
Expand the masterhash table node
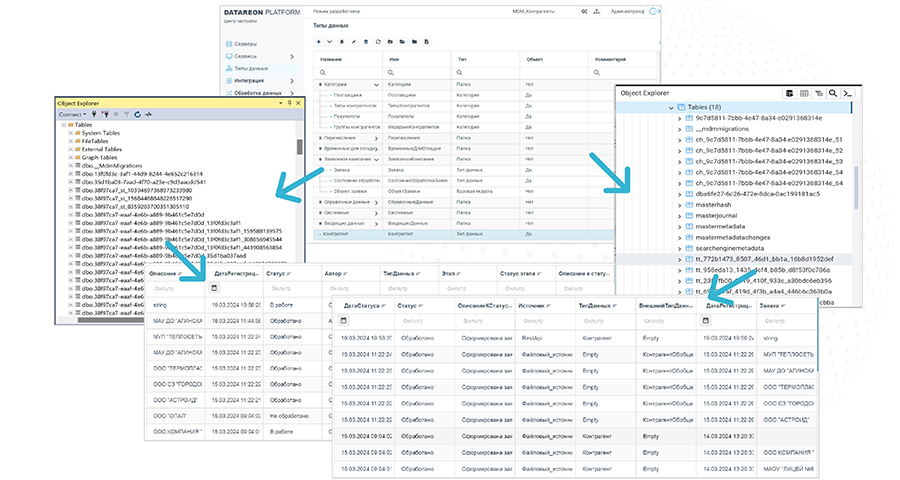pos(679,203)
